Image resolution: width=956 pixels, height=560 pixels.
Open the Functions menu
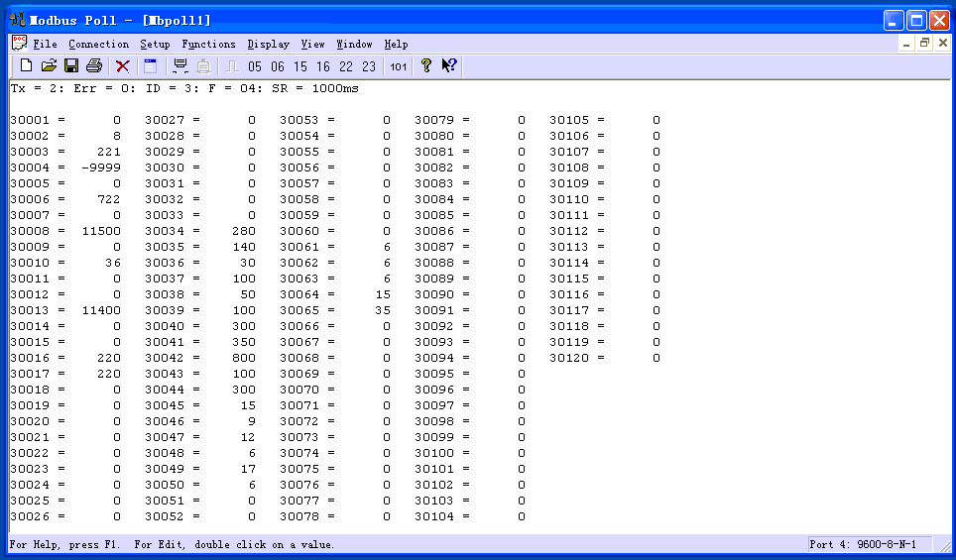click(x=208, y=44)
